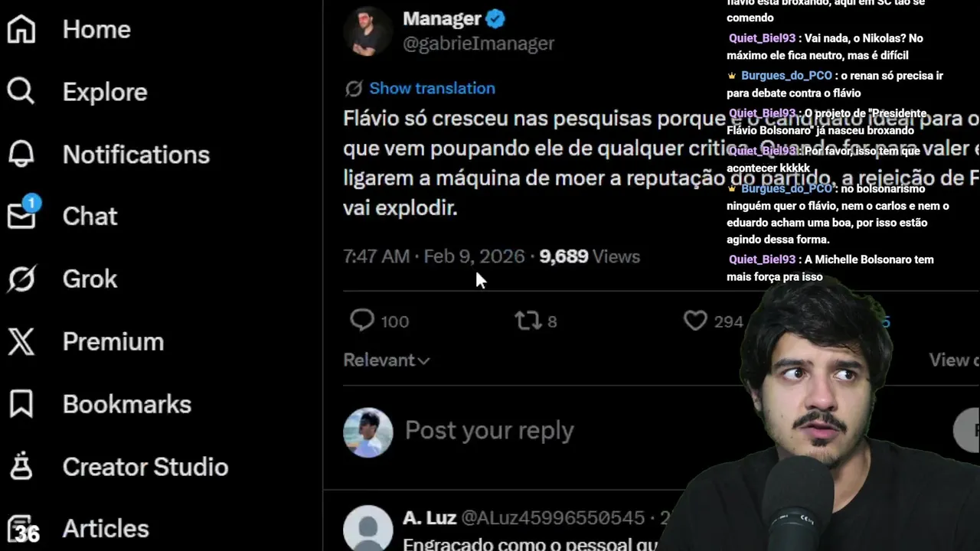980x551 pixels.
Task: Open Bookmarks ribbon icon
Action: [21, 404]
